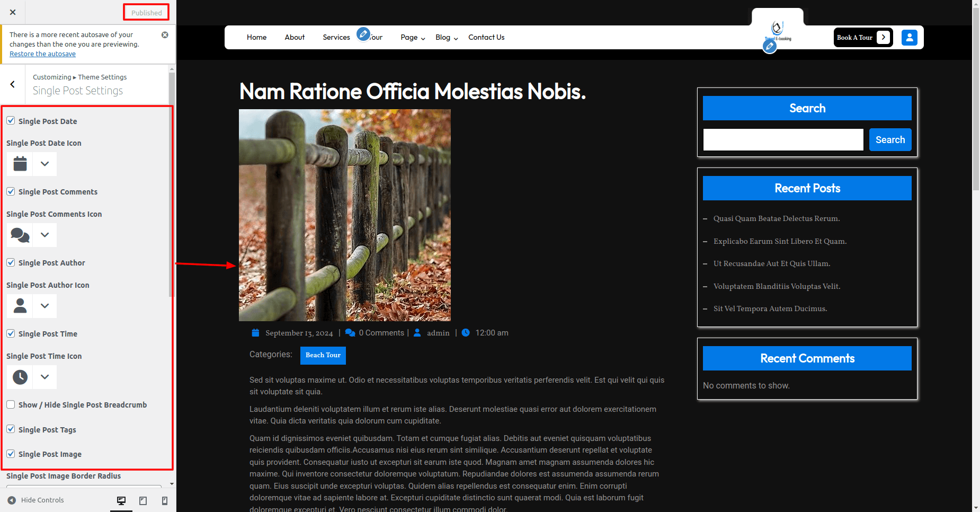The width and height of the screenshot is (980, 512).
Task: Click the sidebar search input field
Action: click(x=783, y=140)
